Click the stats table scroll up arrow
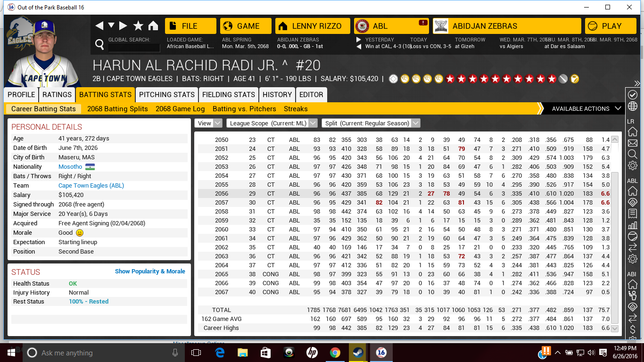Screen dimensions: 644x362 click(x=615, y=140)
